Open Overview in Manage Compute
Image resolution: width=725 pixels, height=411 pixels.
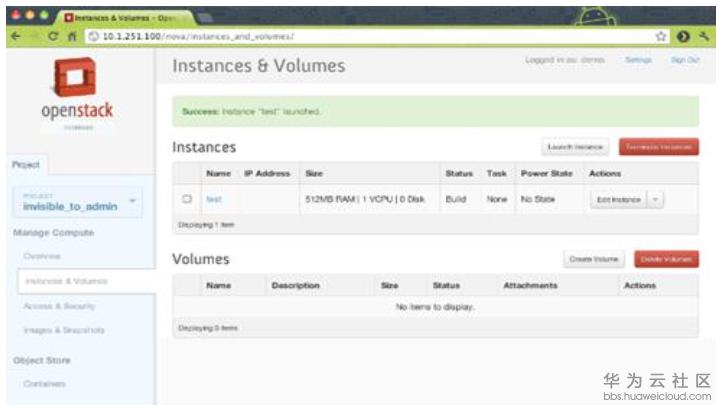[42, 256]
